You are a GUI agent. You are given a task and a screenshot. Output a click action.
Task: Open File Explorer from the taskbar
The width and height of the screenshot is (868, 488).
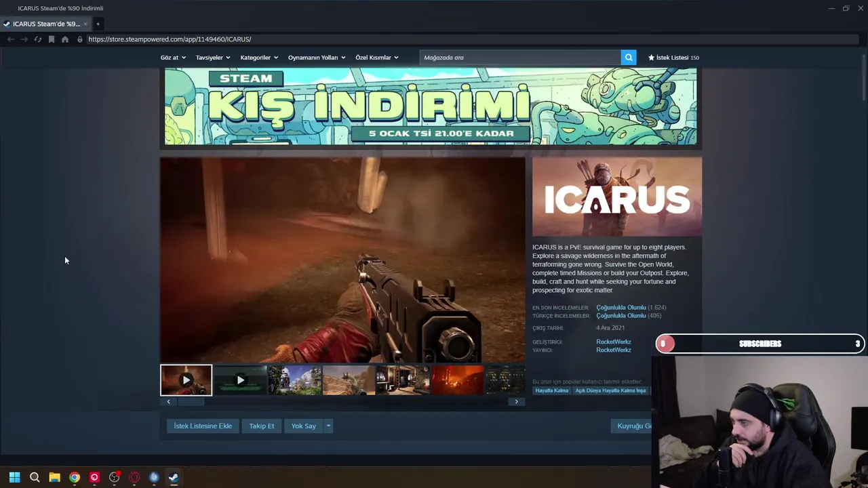(54, 477)
